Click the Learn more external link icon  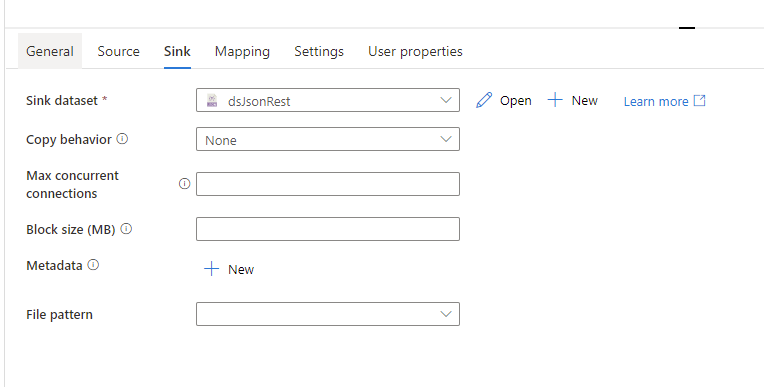699,100
